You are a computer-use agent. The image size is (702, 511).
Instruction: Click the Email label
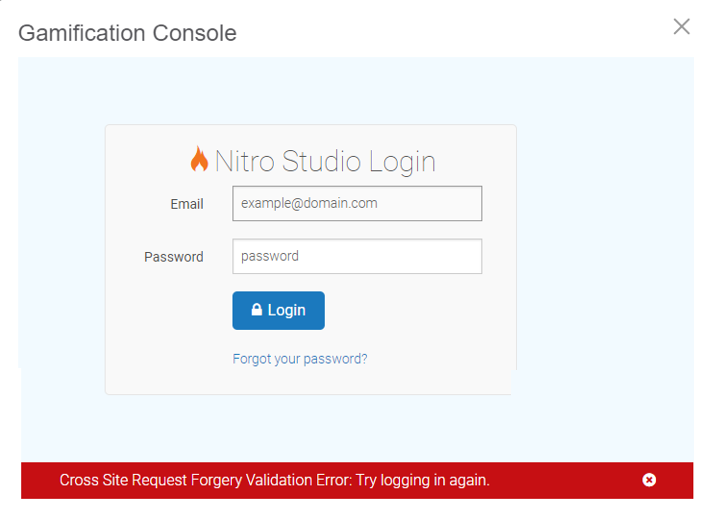(187, 204)
